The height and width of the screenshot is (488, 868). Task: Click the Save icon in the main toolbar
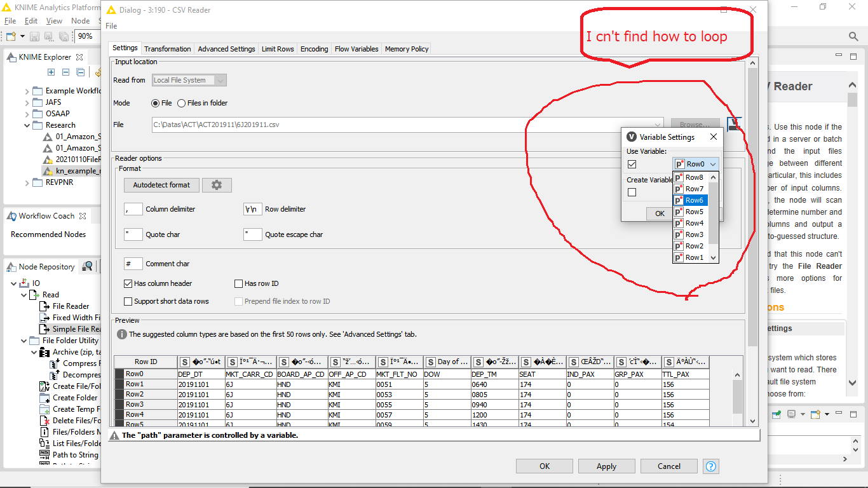[34, 37]
